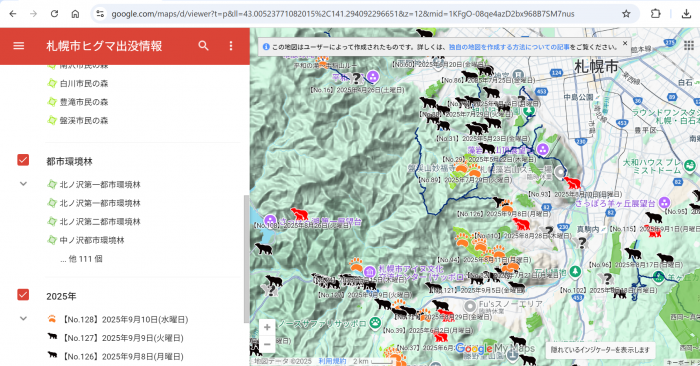
Task: Select the さっぽろ羊ケ丘展望台 purple viewpoint marker
Action: click(664, 203)
